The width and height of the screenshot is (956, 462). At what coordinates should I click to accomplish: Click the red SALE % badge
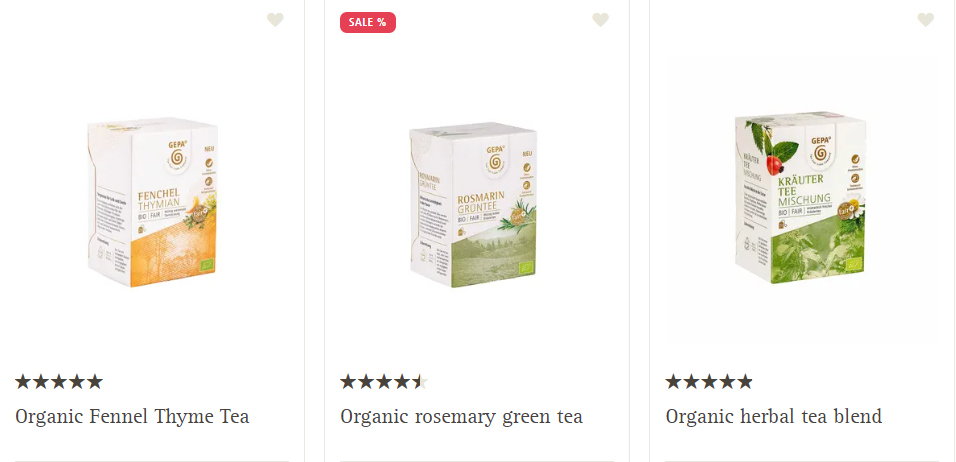pos(368,23)
